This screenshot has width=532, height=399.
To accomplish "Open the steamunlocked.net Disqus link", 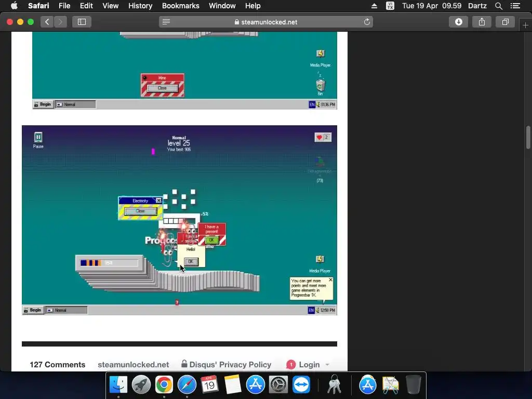I will (x=134, y=365).
